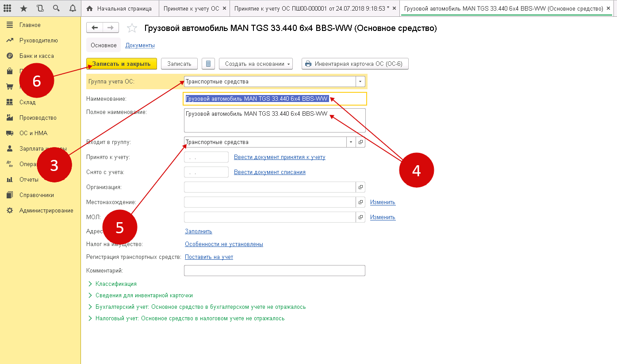Open Создать на основании dropdown

coord(256,64)
